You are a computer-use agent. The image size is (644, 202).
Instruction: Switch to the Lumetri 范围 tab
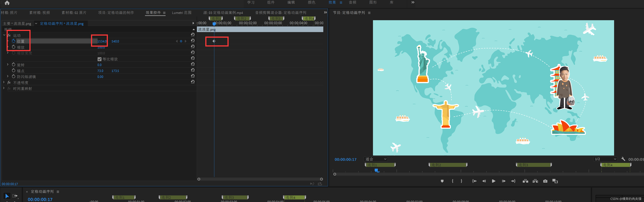tap(181, 13)
